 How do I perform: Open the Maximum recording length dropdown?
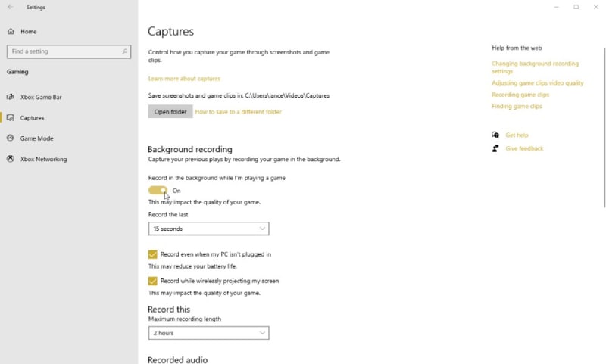(208, 333)
